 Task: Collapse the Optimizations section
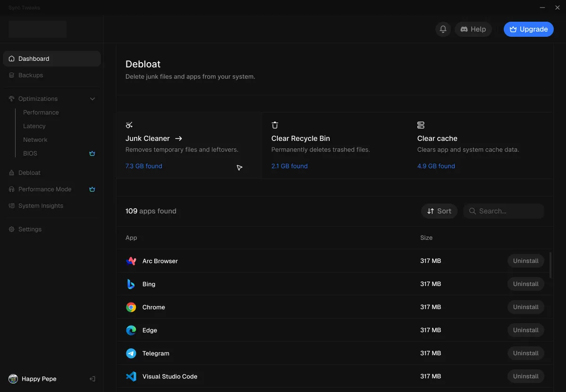click(x=92, y=98)
